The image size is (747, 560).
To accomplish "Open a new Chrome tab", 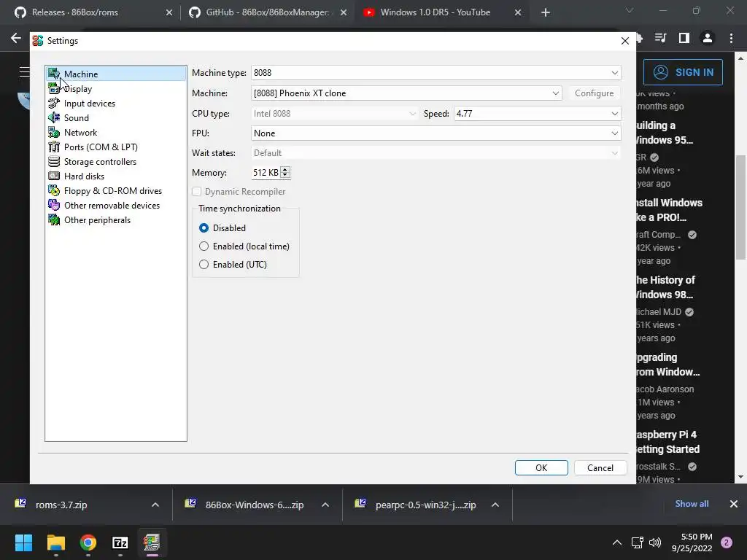I will click(546, 12).
